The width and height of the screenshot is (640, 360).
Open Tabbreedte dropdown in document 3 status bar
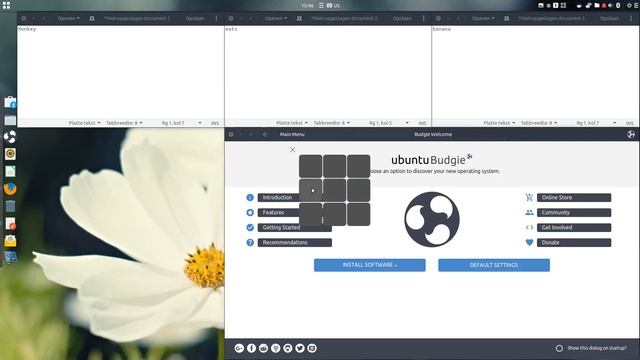pyautogui.click(x=539, y=123)
